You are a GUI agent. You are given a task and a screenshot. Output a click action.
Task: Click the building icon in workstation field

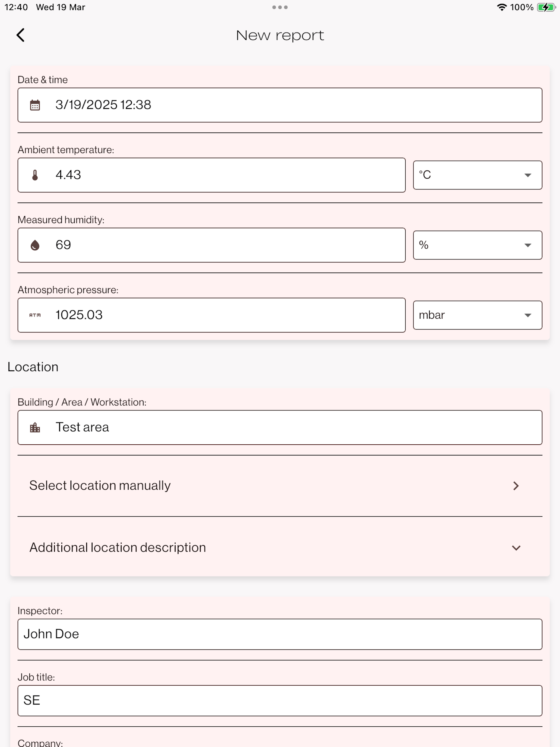point(35,428)
